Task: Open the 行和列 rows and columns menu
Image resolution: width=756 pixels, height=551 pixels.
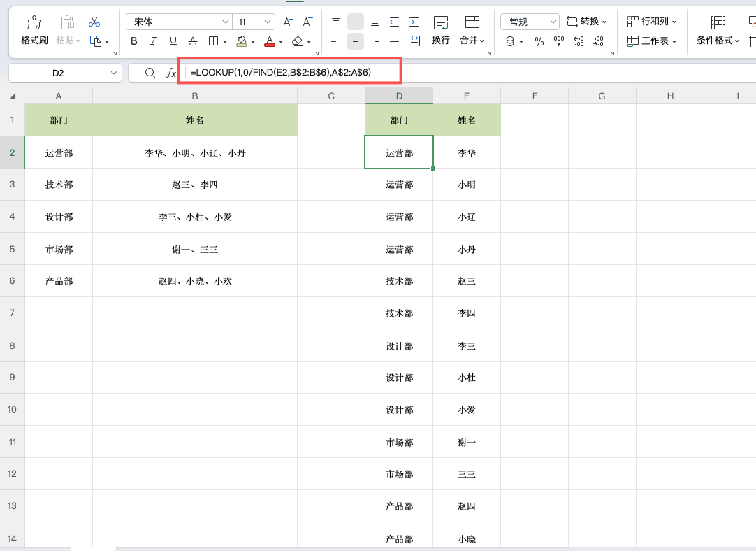Action: click(x=653, y=21)
